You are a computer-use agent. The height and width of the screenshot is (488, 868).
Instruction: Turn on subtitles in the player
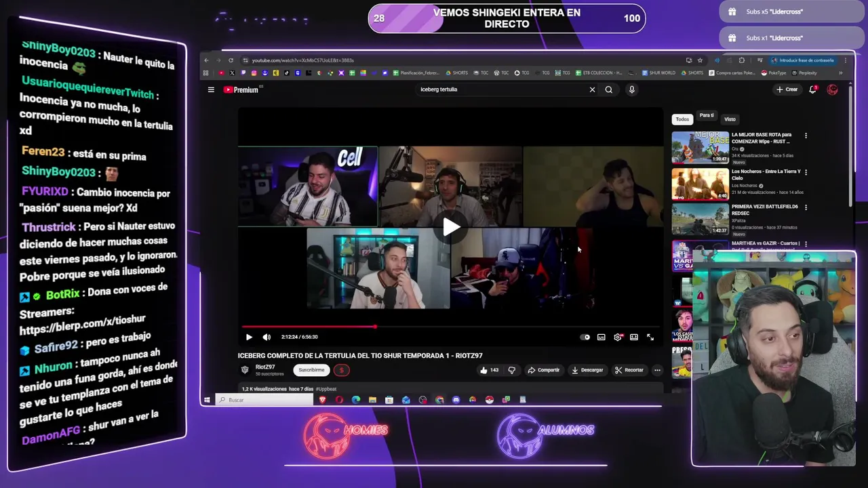pyautogui.click(x=601, y=337)
